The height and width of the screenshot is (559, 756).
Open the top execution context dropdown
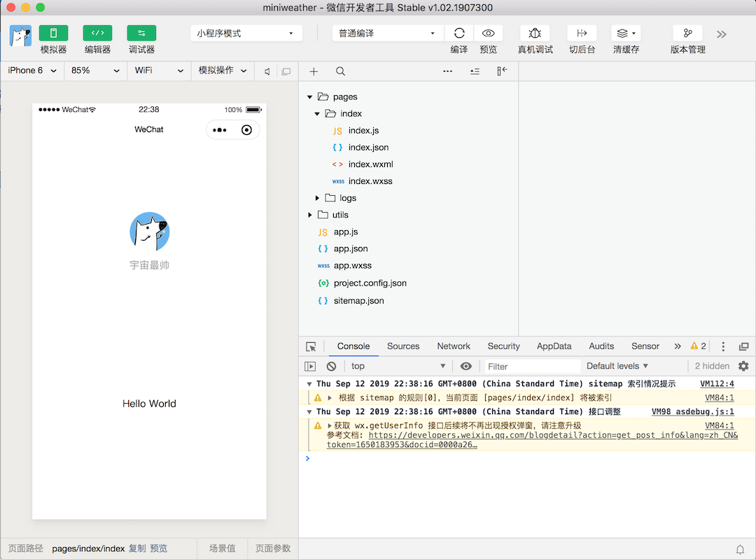coord(398,366)
